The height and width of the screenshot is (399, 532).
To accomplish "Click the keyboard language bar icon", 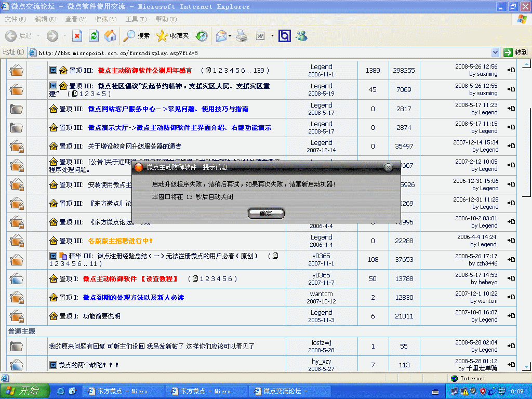I will 435,392.
